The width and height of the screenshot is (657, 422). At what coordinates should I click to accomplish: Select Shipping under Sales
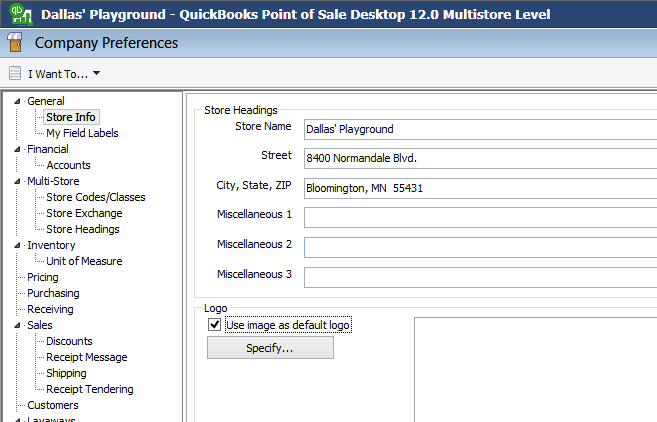click(66, 373)
